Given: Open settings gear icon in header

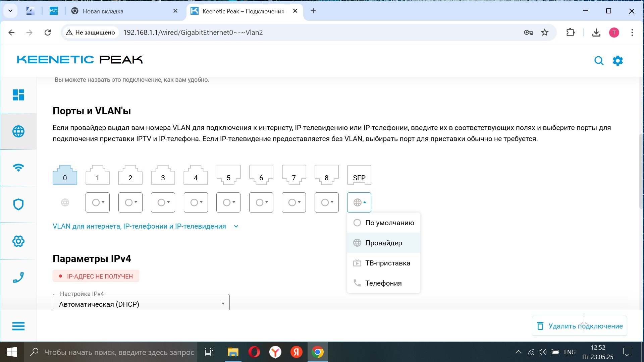Looking at the screenshot, I should [x=618, y=61].
